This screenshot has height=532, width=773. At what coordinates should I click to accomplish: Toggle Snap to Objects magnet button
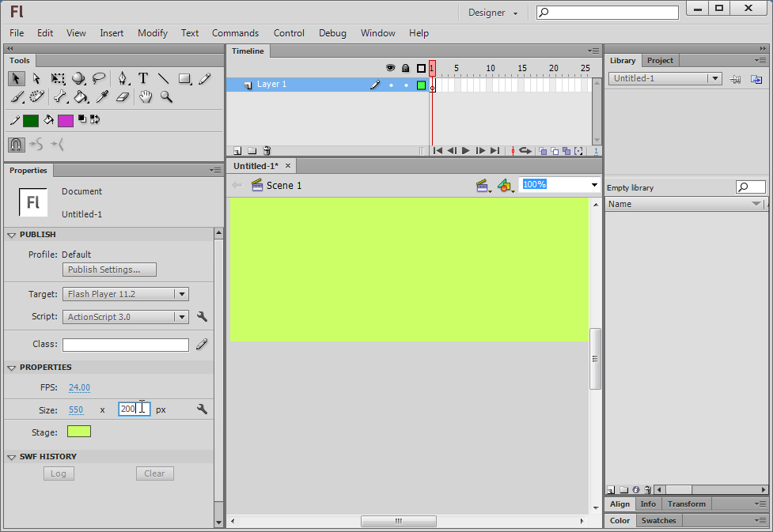click(16, 144)
